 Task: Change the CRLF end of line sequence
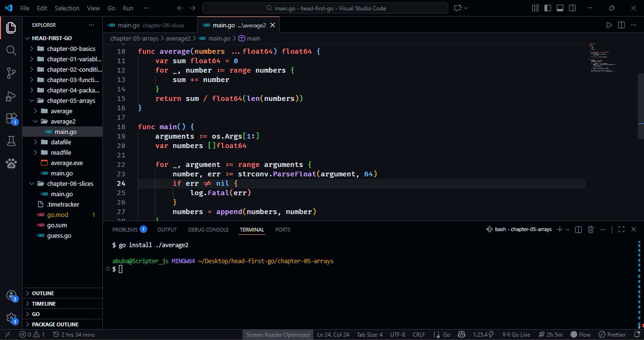pos(419,335)
